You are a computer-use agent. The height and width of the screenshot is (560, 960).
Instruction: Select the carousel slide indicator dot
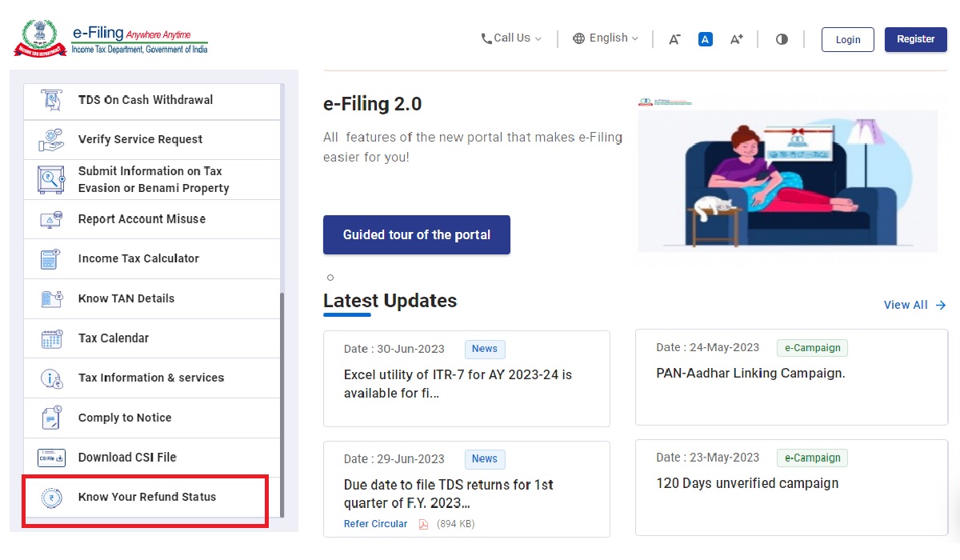(x=330, y=278)
